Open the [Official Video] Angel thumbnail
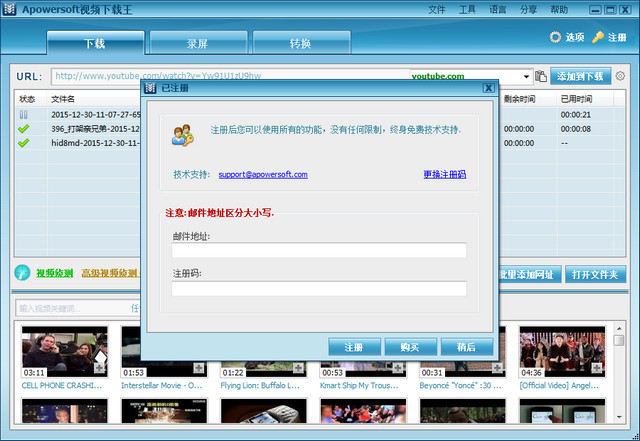The width and height of the screenshot is (640, 441). click(x=562, y=351)
